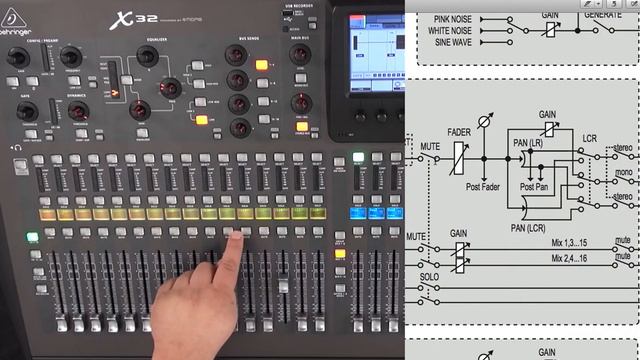Viewport: 640px width, 360px height.
Task: Toggle the lit green select button above blue strips
Action: [x=358, y=157]
